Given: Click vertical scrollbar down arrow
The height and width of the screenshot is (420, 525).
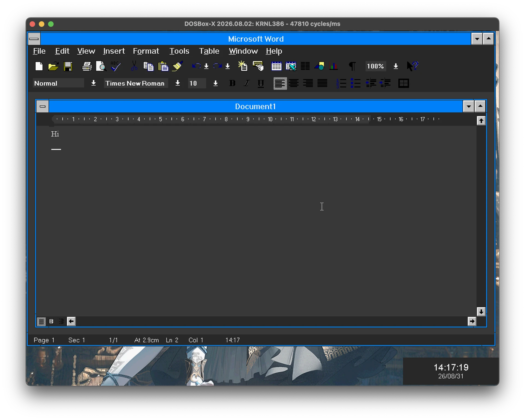Looking at the screenshot, I should (x=481, y=311).
